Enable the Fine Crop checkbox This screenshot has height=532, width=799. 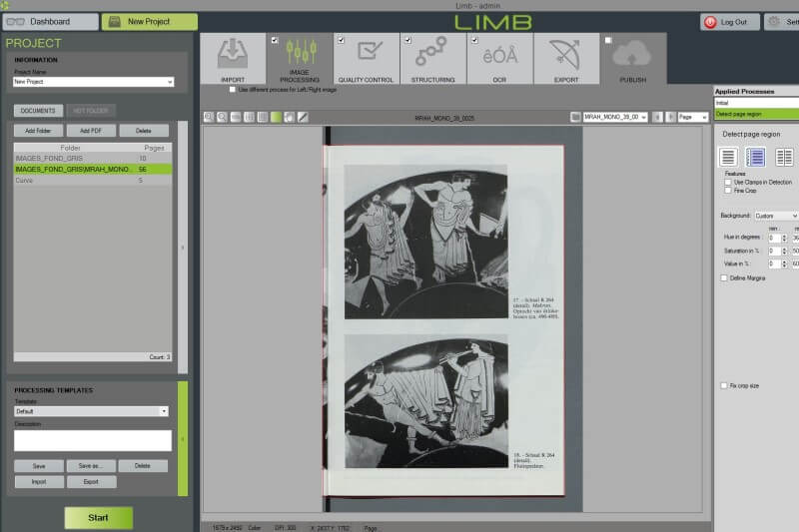click(728, 191)
